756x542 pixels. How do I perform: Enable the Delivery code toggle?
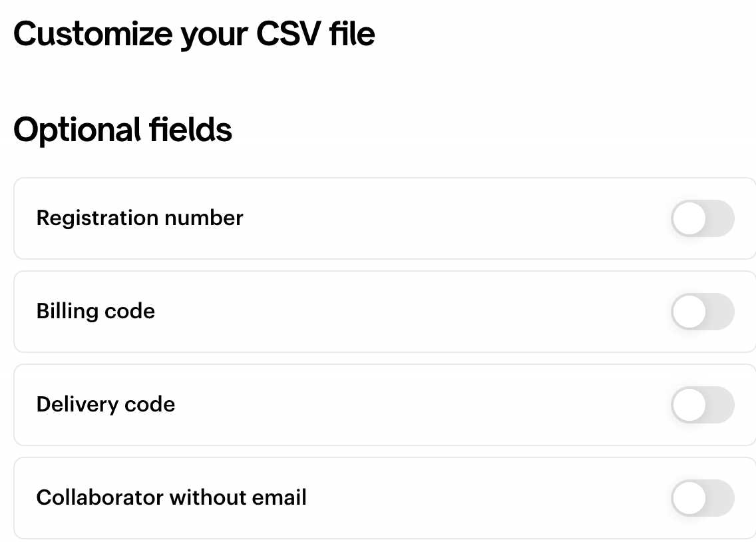point(702,405)
